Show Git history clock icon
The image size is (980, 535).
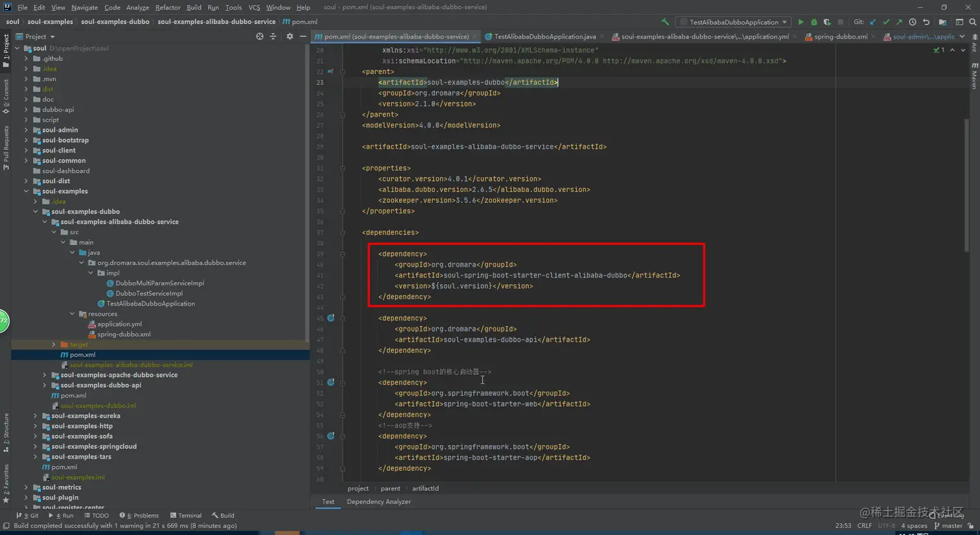[913, 22]
